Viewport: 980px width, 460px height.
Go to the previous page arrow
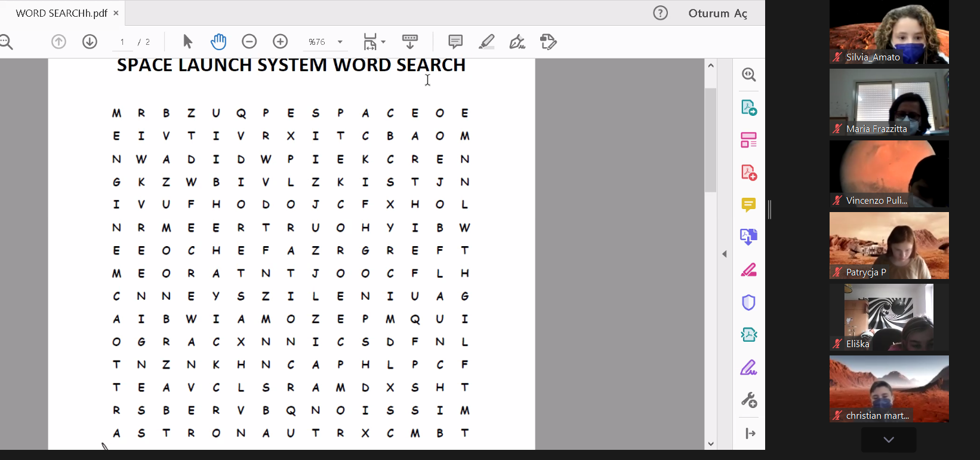pos(58,42)
